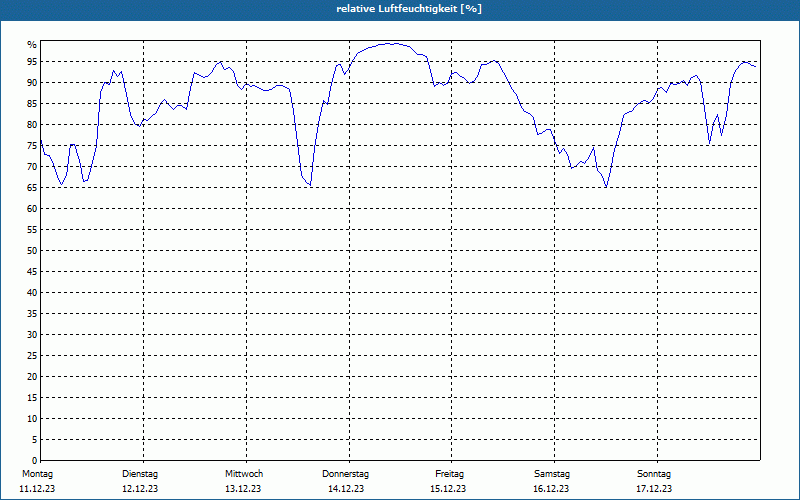The image size is (800, 500).
Task: Click the y-axis value 15
Action: 32,398
